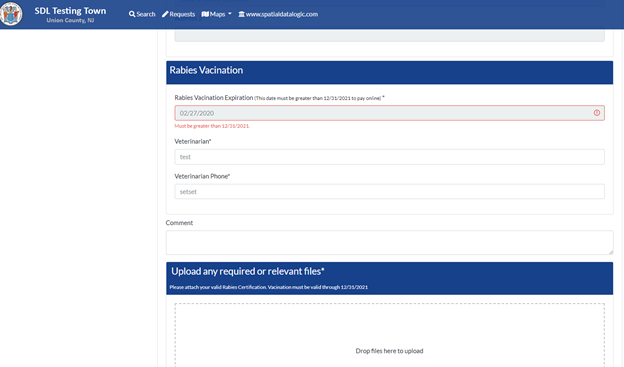This screenshot has height=367, width=624.
Task: Click the red error icon in date field
Action: (x=597, y=113)
